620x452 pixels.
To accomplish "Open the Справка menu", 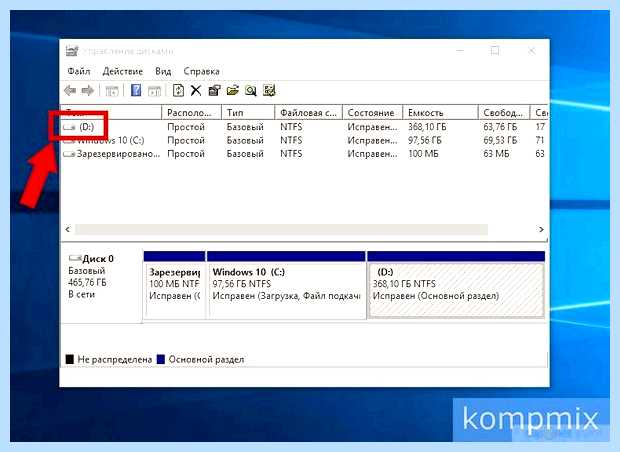I will pyautogui.click(x=201, y=71).
